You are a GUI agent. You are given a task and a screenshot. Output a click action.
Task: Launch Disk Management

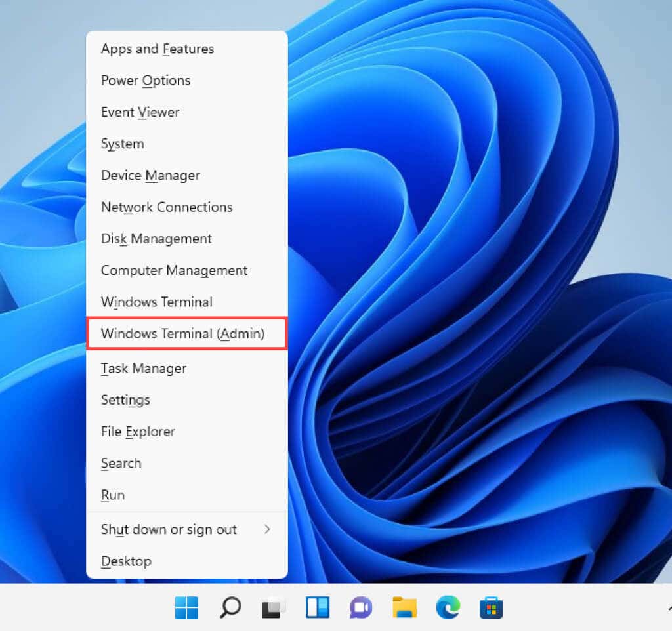156,239
